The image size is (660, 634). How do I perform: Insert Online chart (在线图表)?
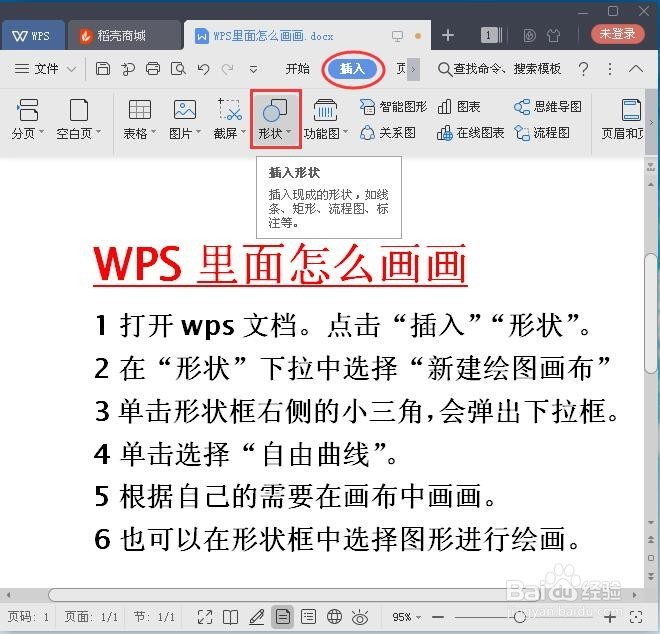(470, 133)
